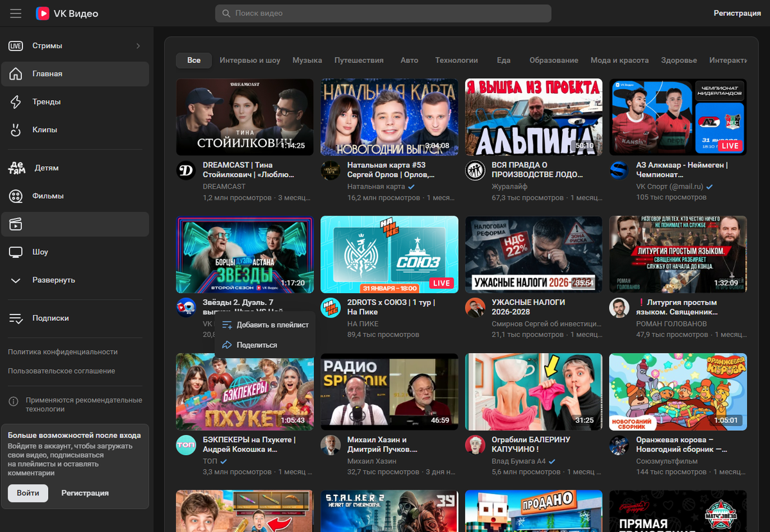Expand the sidebar with Развернуть
Viewport: 770px width, 532px height.
tap(74, 280)
